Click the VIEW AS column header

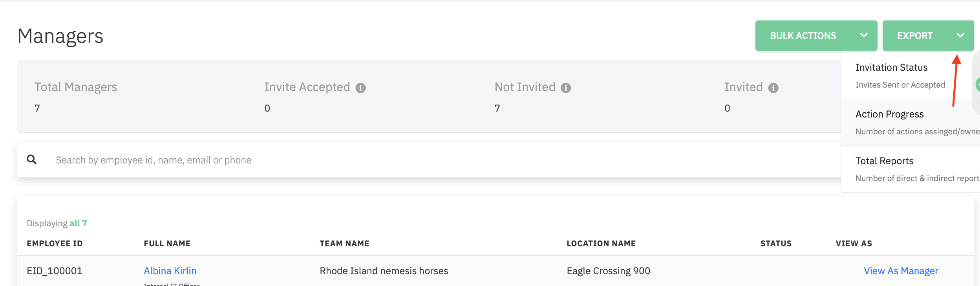854,244
